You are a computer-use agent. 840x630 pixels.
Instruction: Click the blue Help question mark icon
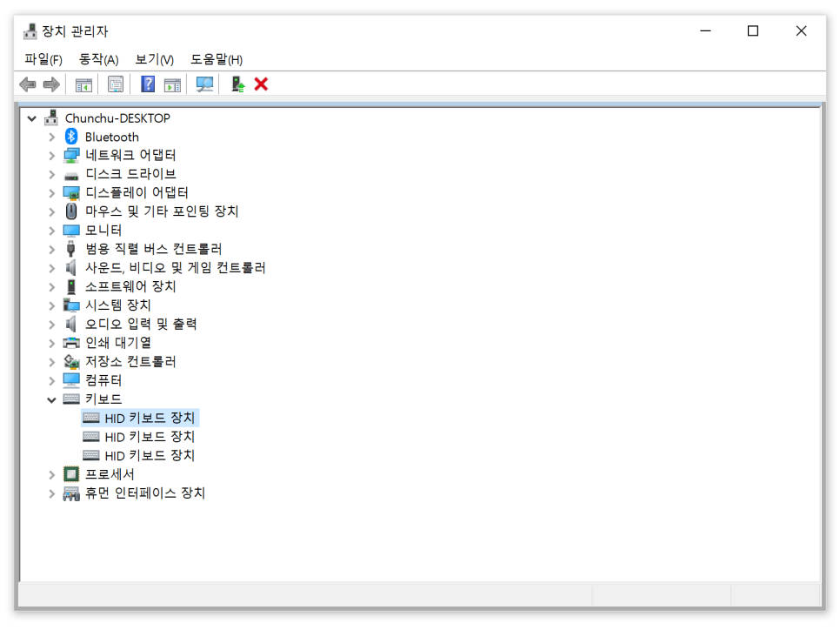coord(148,84)
